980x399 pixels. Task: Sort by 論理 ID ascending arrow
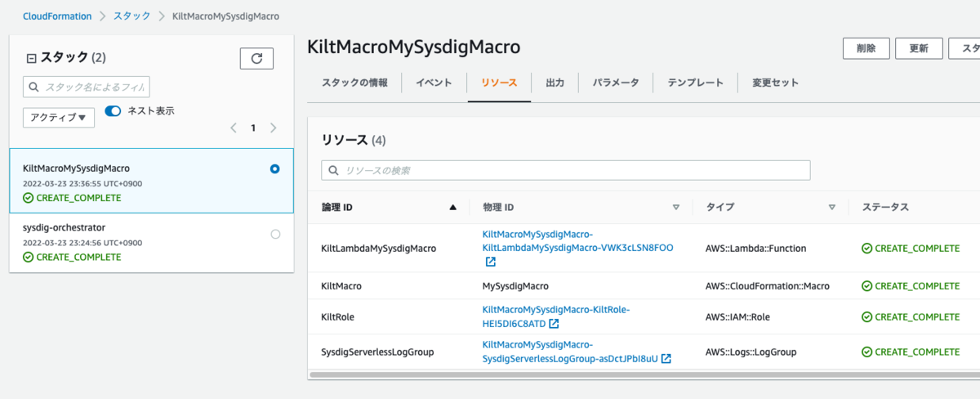tap(453, 208)
